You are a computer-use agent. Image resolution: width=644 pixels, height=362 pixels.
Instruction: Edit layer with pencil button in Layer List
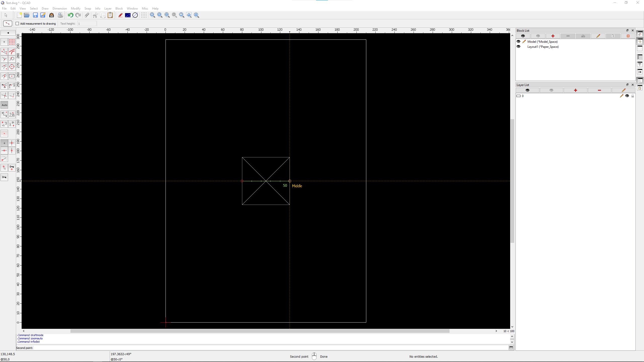point(623,90)
